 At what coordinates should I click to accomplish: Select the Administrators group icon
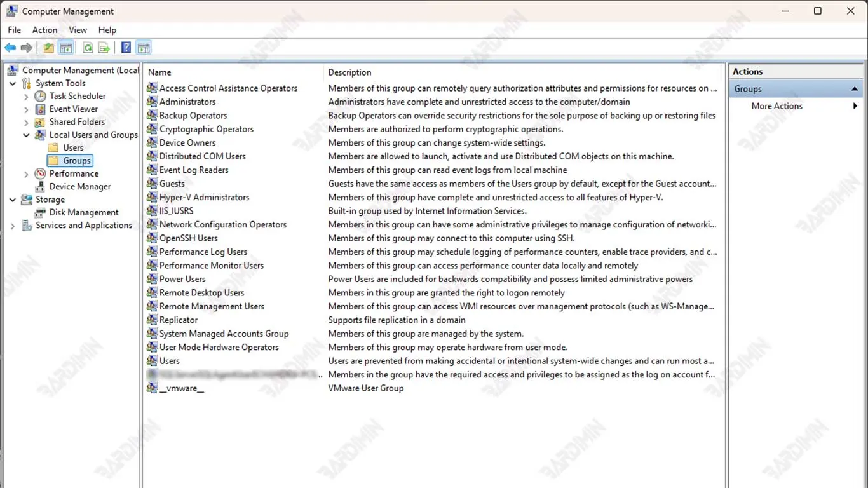click(152, 102)
